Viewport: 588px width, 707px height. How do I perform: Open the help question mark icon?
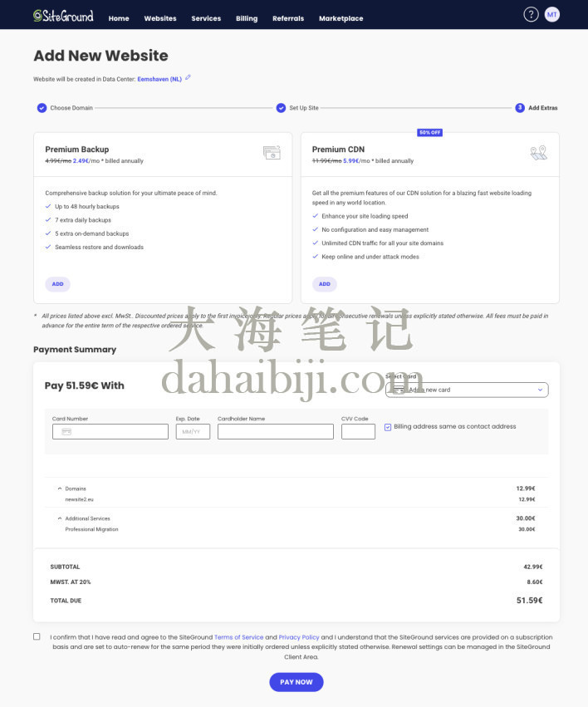tap(531, 14)
